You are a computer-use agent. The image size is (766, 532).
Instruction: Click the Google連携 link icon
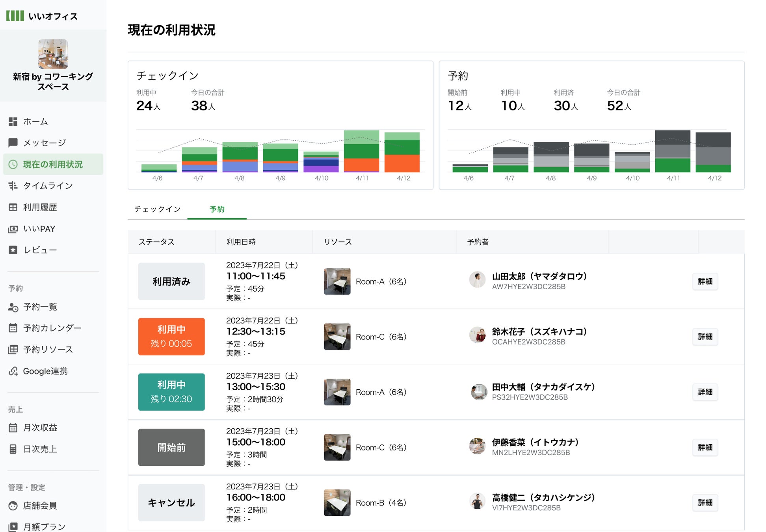tap(13, 371)
